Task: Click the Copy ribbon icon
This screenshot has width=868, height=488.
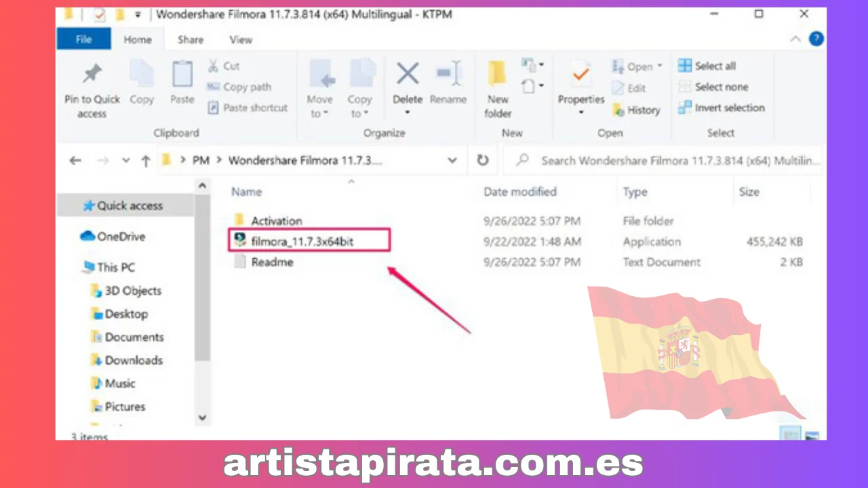Action: point(142,73)
